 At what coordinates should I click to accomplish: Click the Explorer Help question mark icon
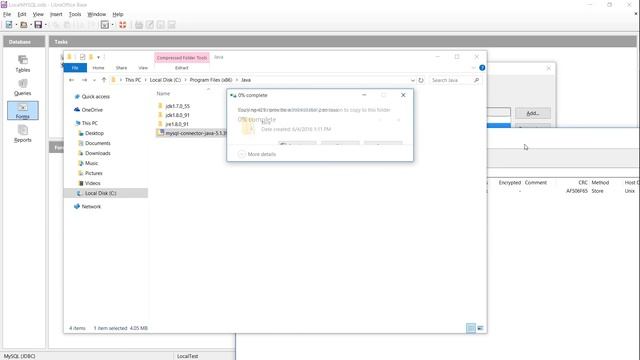(482, 68)
